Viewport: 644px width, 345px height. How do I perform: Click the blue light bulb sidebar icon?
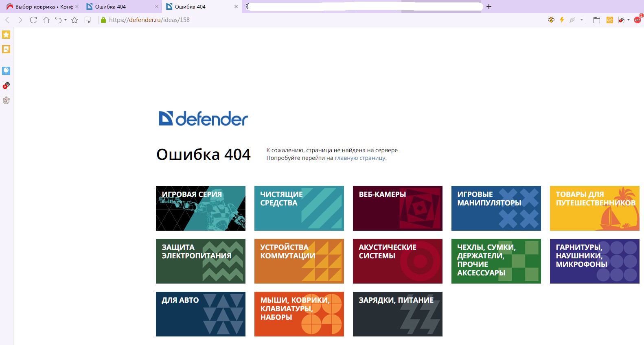pyautogui.click(x=6, y=70)
